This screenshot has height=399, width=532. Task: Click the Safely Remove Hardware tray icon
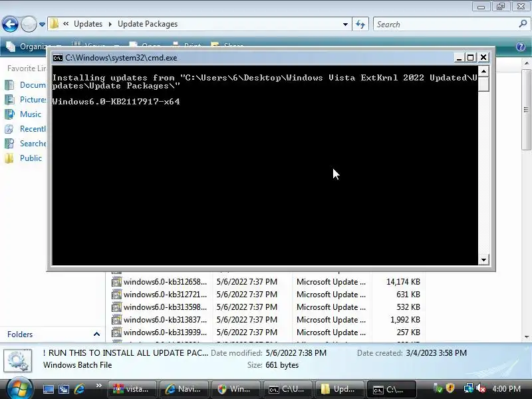438,388
